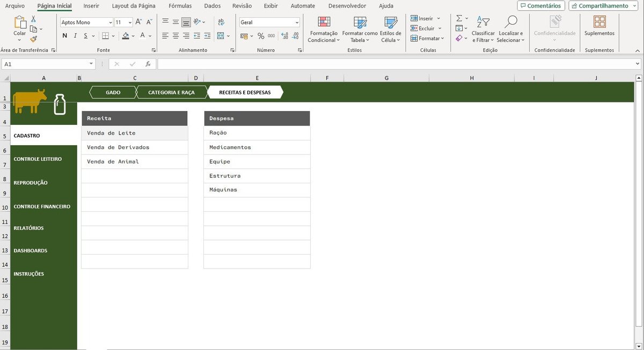This screenshot has width=644, height=350.
Task: Go to CATEGORIA E RAÇA navigation tab
Action: point(172,92)
